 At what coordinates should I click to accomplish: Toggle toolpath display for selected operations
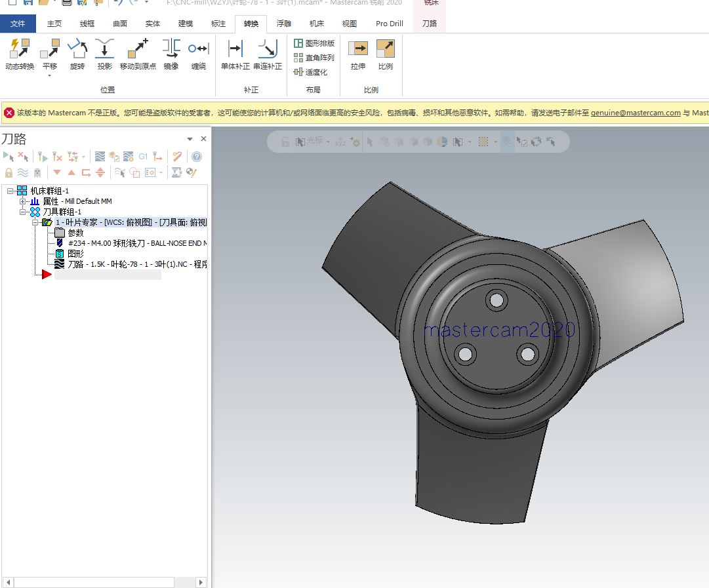pos(22,172)
